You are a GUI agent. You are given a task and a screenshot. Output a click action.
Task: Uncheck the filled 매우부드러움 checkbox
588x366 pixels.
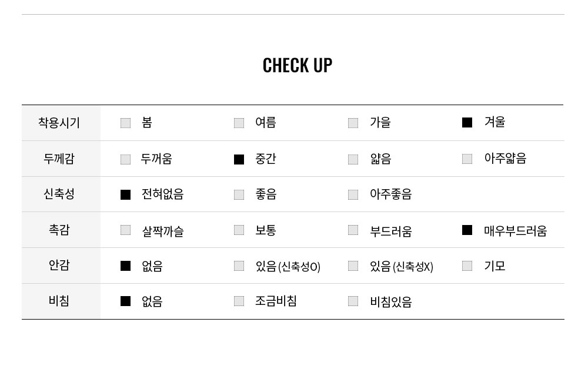(467, 230)
